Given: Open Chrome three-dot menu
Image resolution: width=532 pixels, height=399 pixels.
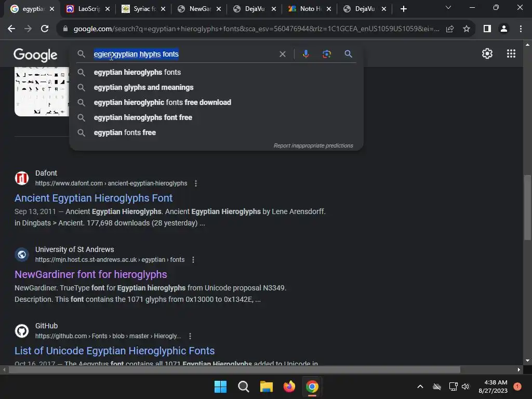Looking at the screenshot, I should (521, 29).
